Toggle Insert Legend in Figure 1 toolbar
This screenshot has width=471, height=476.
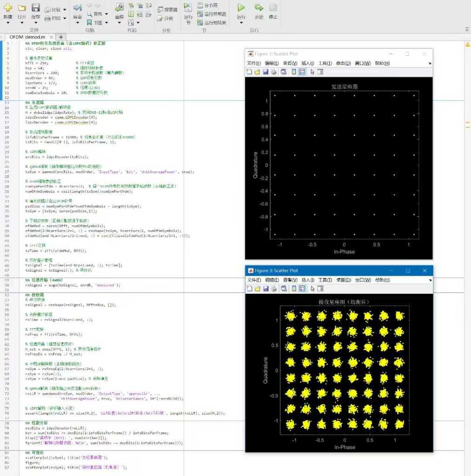click(302, 72)
